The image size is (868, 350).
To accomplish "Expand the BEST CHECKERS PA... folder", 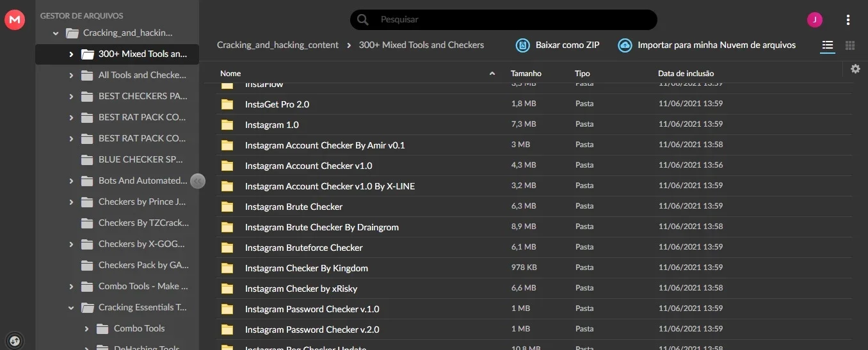I will [71, 97].
